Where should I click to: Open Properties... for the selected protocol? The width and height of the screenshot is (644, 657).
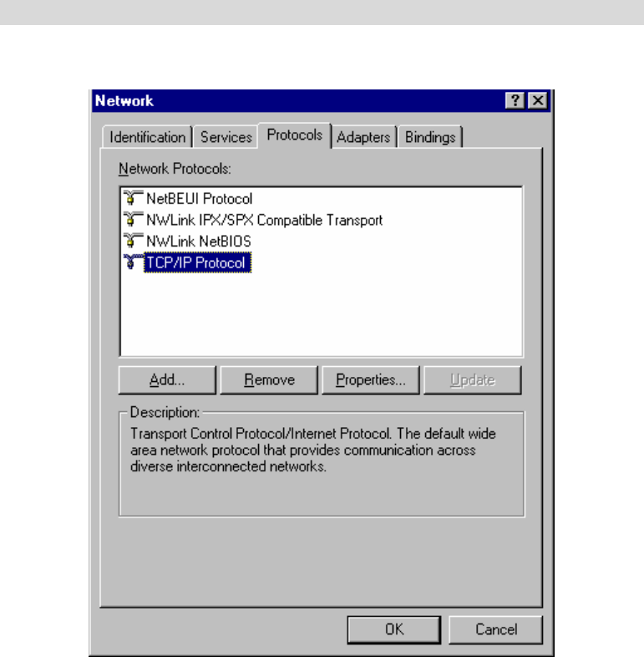tap(371, 380)
